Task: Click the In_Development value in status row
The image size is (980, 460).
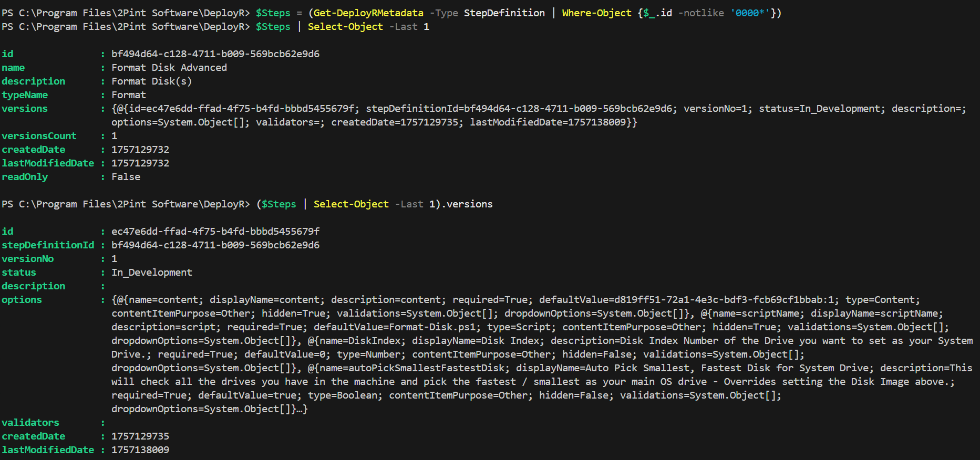Action: (151, 272)
